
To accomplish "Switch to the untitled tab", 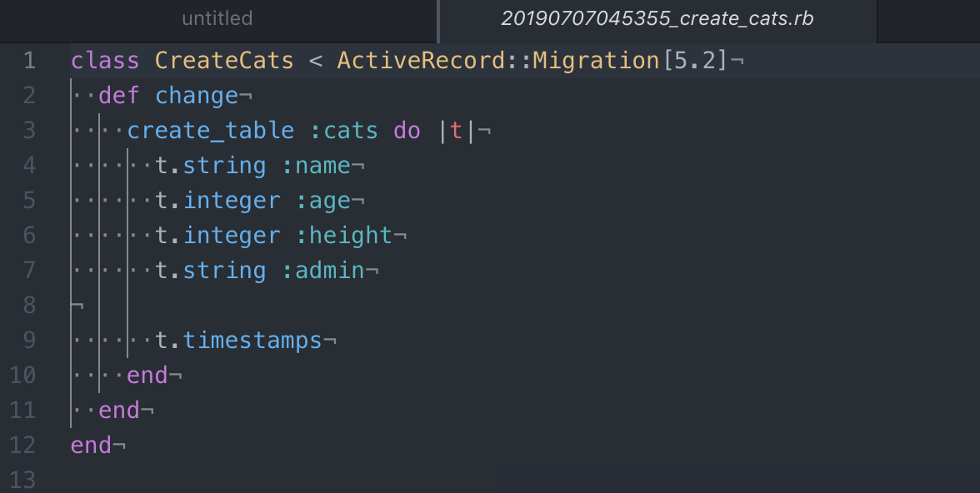I will (217, 18).
